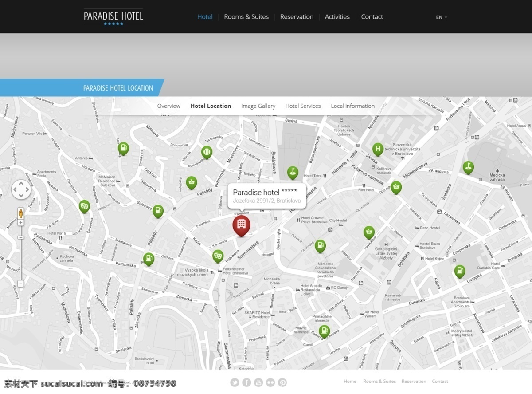Viewport: 532px width, 394px height.
Task: Open Rooms & Suites in the header menu
Action: tap(246, 17)
